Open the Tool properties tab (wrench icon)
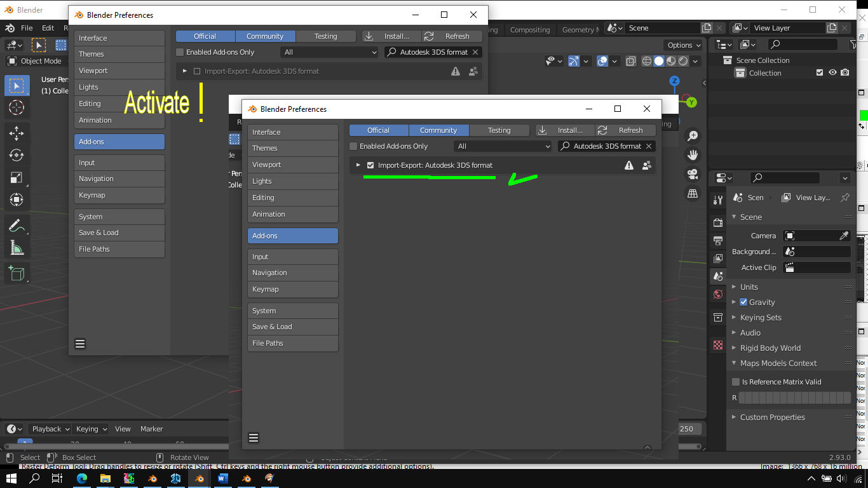The height and width of the screenshot is (488, 868). (x=718, y=200)
